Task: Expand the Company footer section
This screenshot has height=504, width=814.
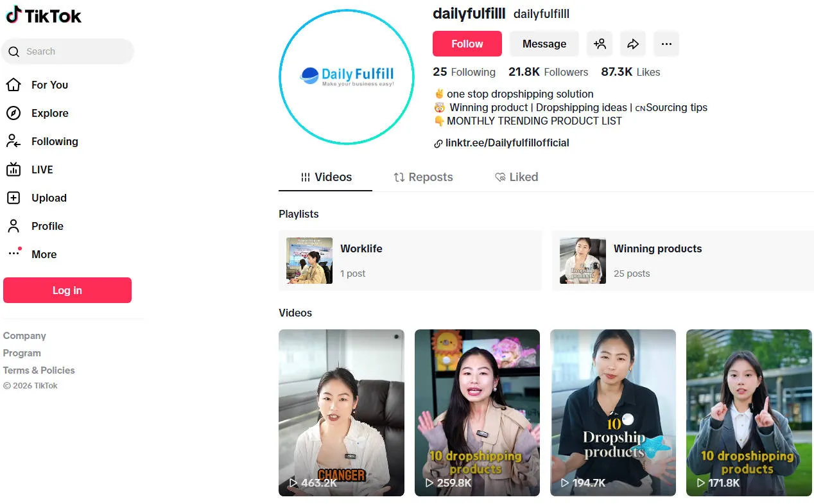Action: click(24, 336)
